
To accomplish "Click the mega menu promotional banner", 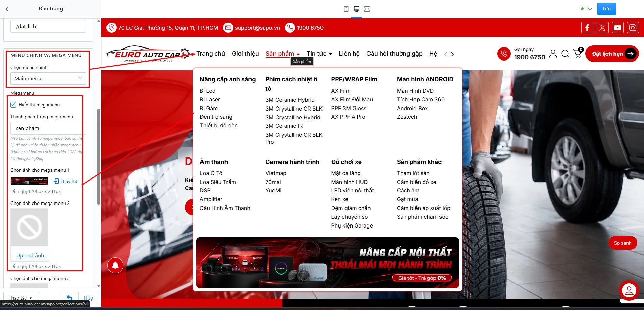I will point(328,263).
